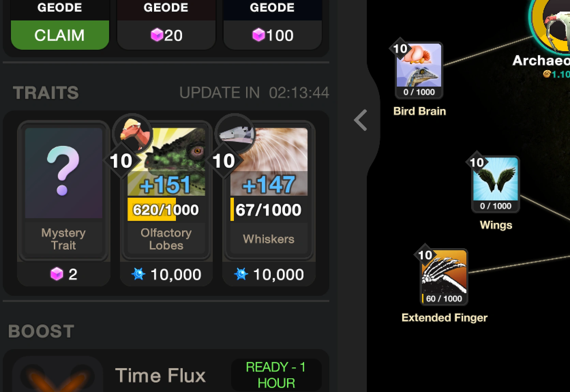Select the Whiskers trait card
This screenshot has height=392, width=570.
(x=269, y=191)
